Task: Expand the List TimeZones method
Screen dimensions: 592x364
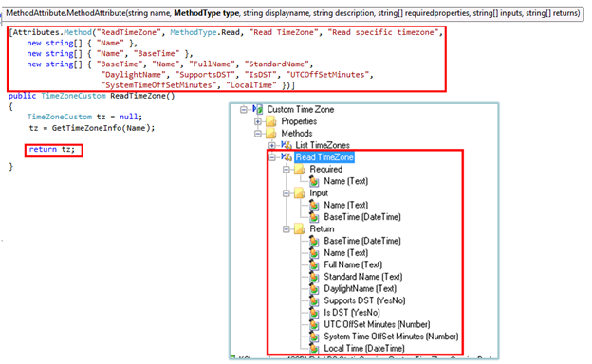Action: [272, 145]
